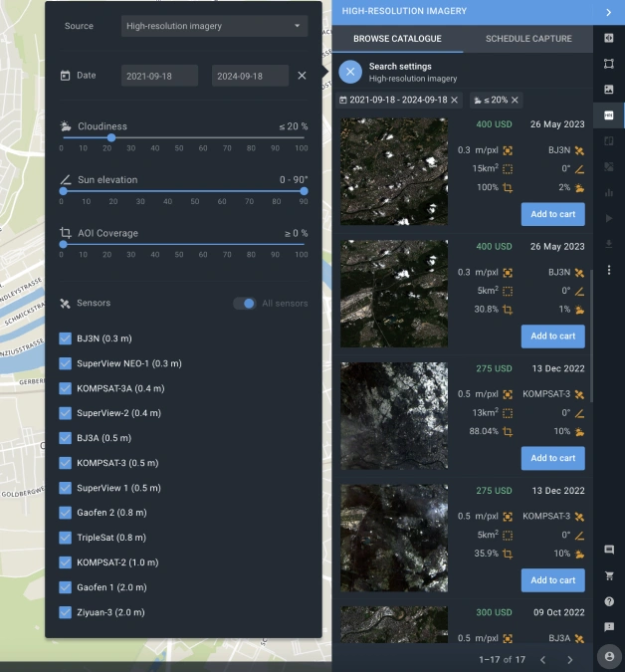This screenshot has height=672, width=625.
Task: Click crop icon beside 100% coverage
Action: [x=508, y=188]
